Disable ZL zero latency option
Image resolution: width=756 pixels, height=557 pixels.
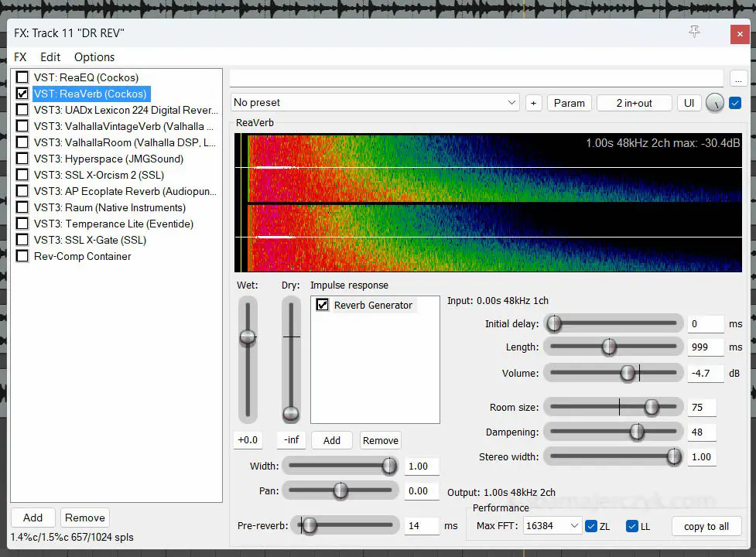point(592,526)
